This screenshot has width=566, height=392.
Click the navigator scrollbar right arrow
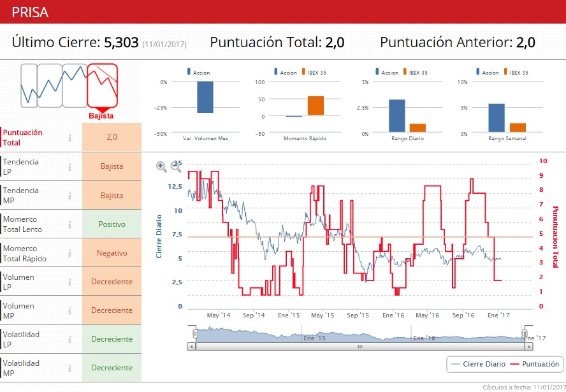tap(529, 347)
